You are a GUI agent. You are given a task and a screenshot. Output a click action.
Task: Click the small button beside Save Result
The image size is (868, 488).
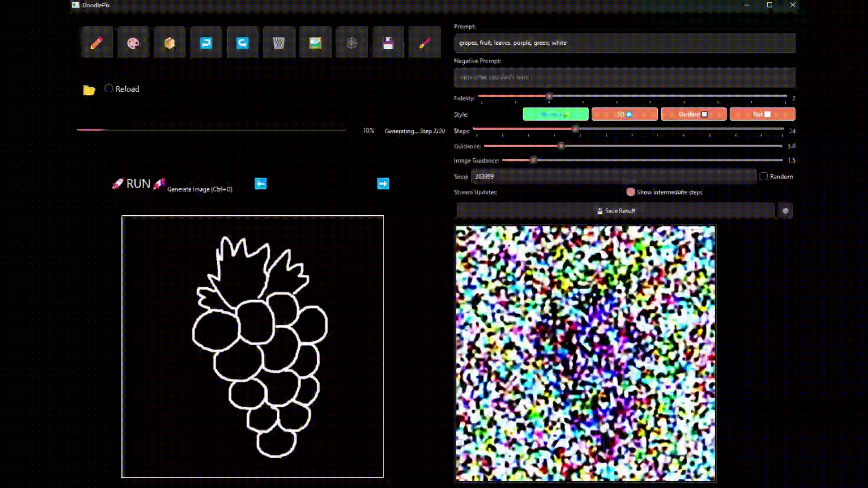coord(785,211)
